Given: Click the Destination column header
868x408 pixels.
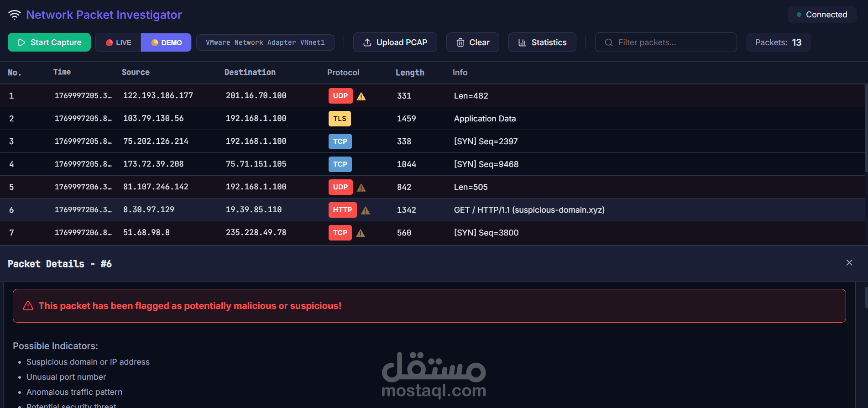Looking at the screenshot, I should pyautogui.click(x=250, y=72).
